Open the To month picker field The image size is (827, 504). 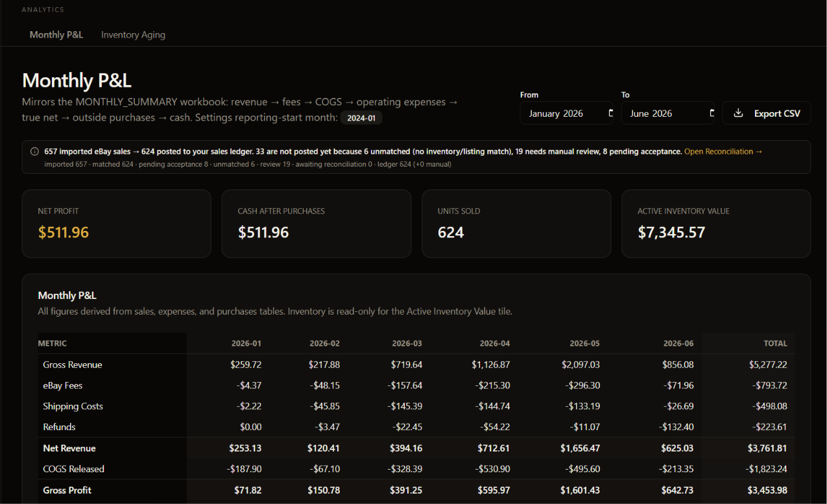667,113
